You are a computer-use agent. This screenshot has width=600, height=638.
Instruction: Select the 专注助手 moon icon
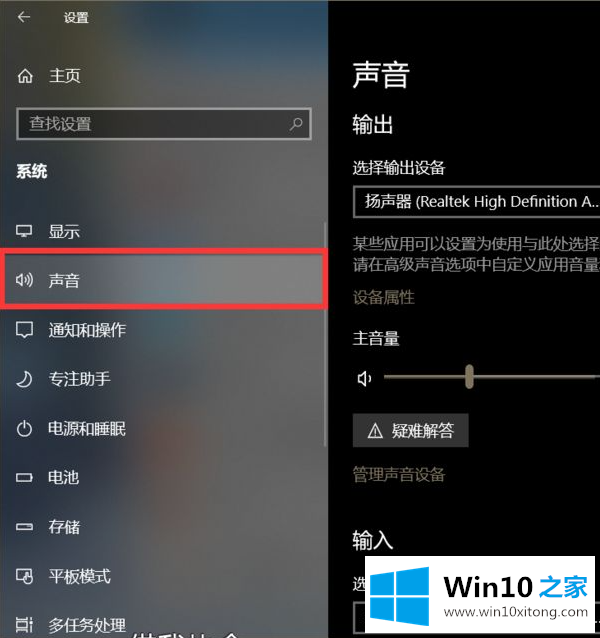click(x=24, y=379)
